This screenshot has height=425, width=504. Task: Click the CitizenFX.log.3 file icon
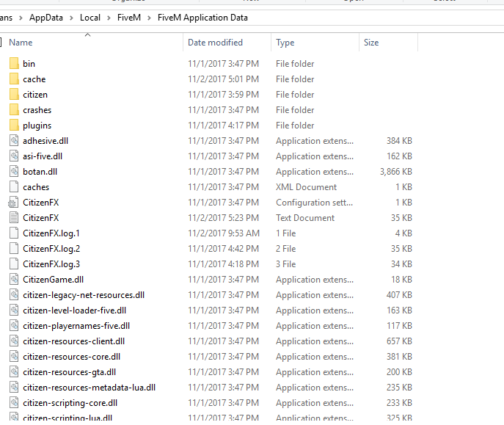click(14, 264)
